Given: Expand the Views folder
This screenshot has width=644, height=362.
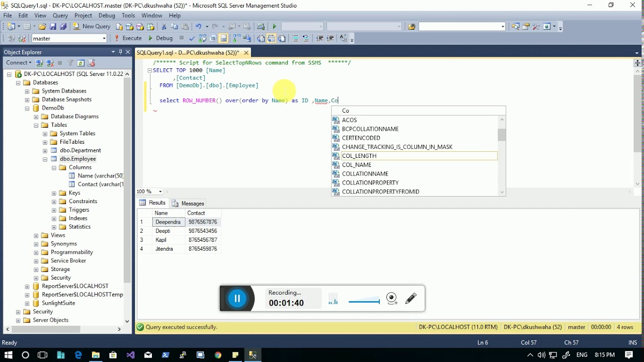Looking at the screenshot, I should pos(36,235).
